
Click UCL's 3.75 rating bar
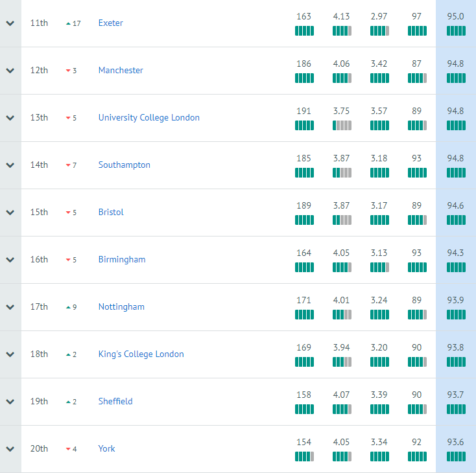[x=342, y=126]
